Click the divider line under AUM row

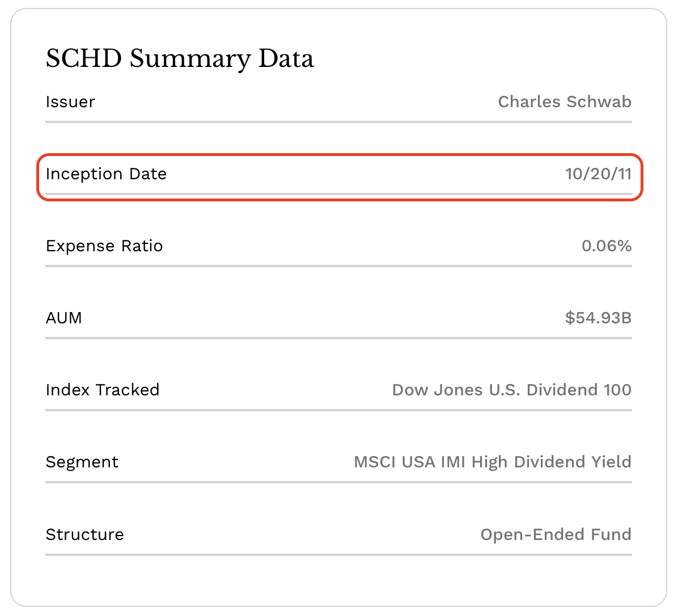pos(338,338)
